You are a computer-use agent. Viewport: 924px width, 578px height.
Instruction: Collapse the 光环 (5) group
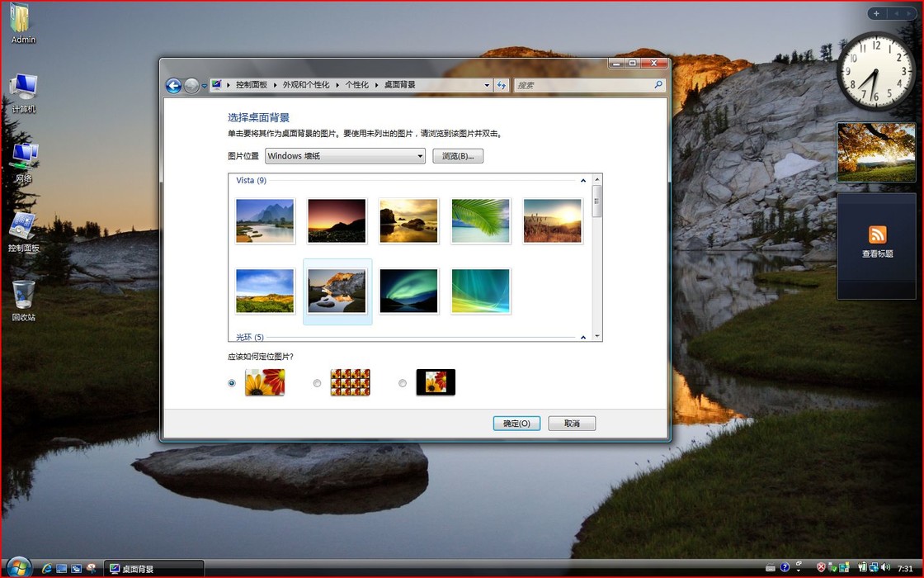click(x=582, y=338)
